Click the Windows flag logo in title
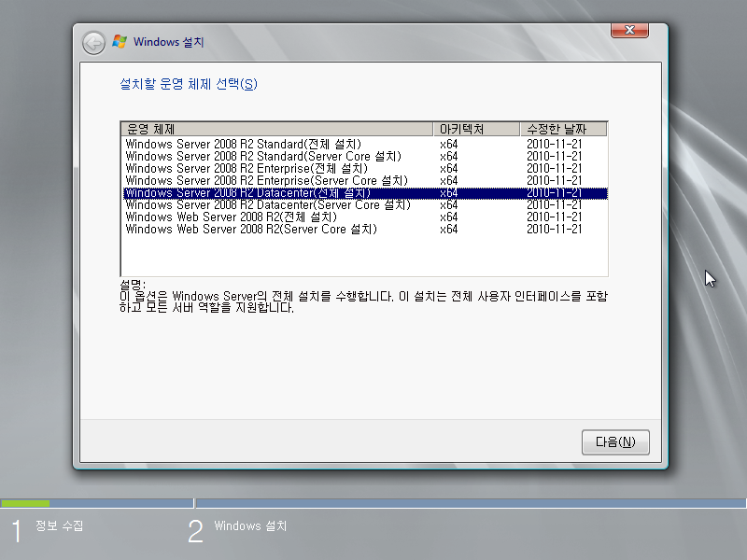The width and height of the screenshot is (747, 560). pos(120,42)
